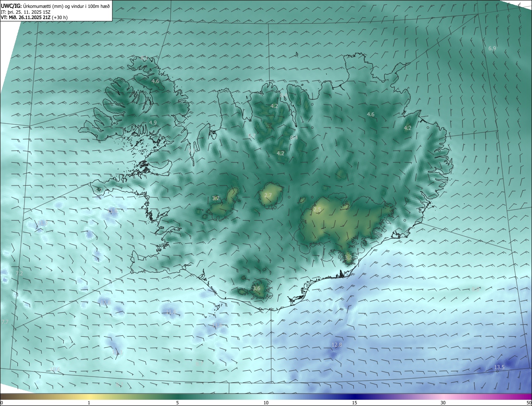Screen dimensions: 532x406
Task: Click the 5 tick on the colorbar
Action: [x=177, y=403]
